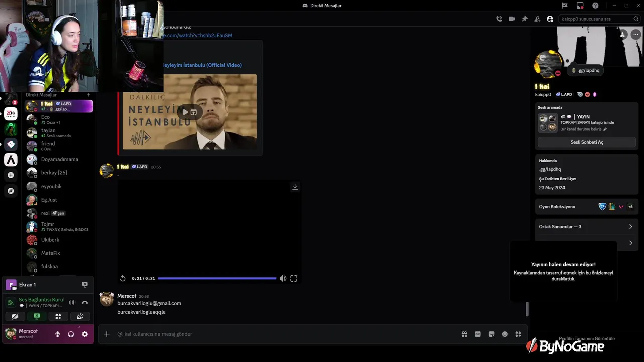Open activities button in voice panel

(58, 316)
